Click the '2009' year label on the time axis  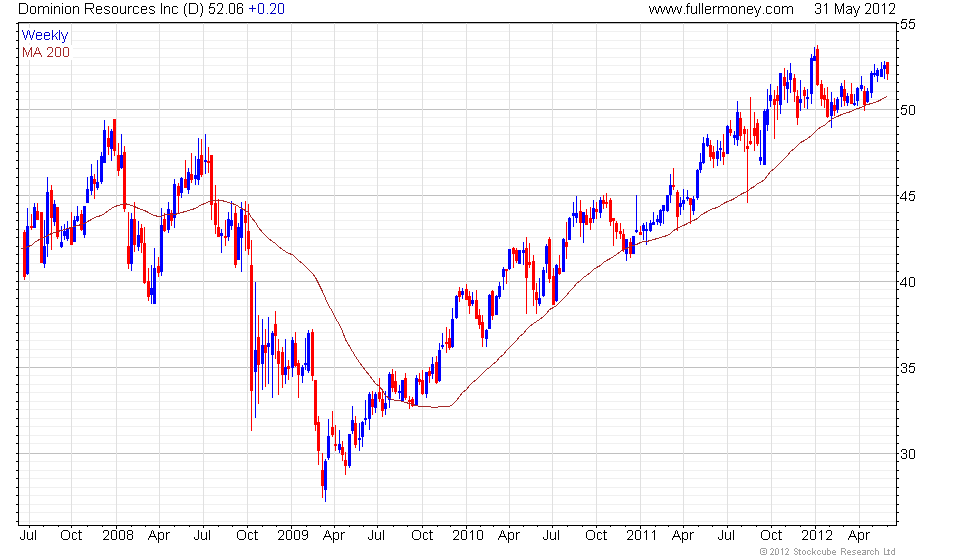coord(293,536)
